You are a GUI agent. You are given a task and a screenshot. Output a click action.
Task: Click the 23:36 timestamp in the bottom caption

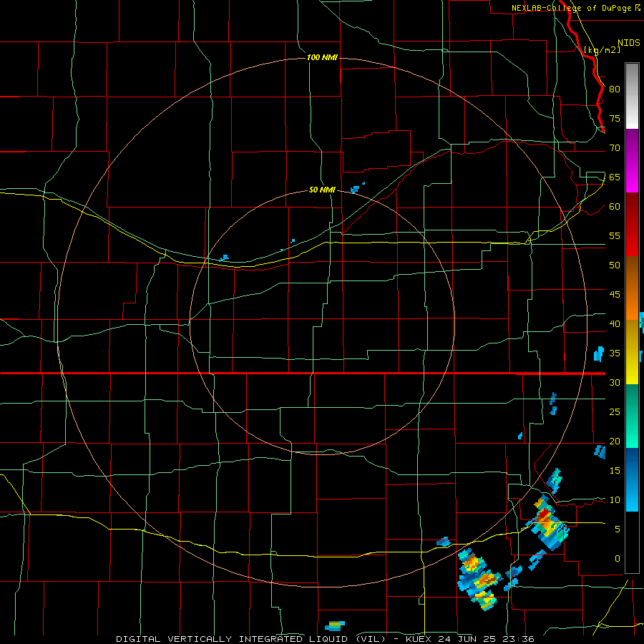click(518, 639)
